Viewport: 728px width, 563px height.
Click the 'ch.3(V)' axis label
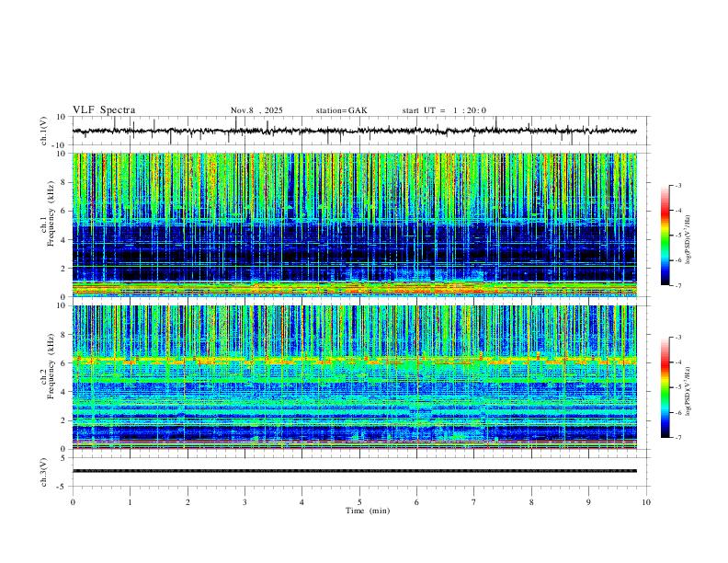point(44,472)
